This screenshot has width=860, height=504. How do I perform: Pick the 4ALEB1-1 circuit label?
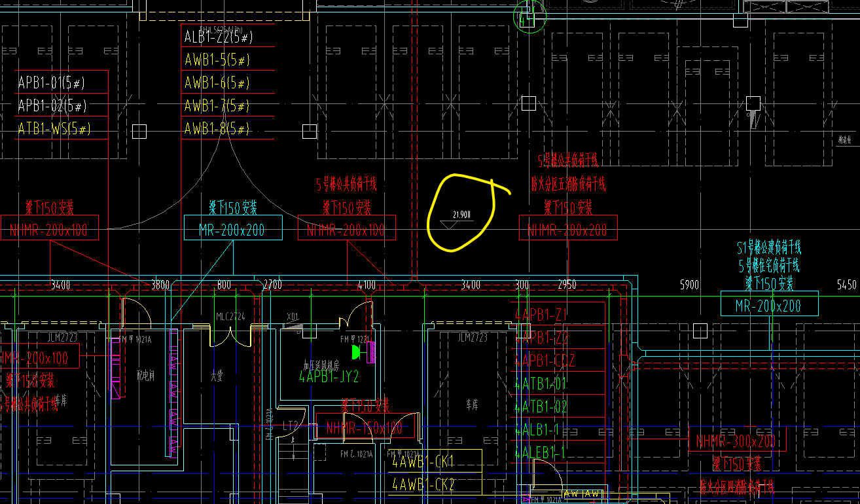point(540,452)
